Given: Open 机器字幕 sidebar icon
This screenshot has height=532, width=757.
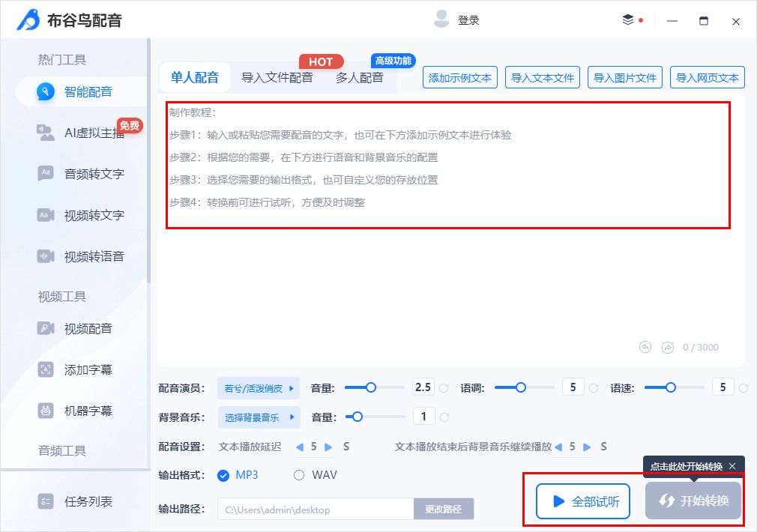Looking at the screenshot, I should (x=46, y=411).
